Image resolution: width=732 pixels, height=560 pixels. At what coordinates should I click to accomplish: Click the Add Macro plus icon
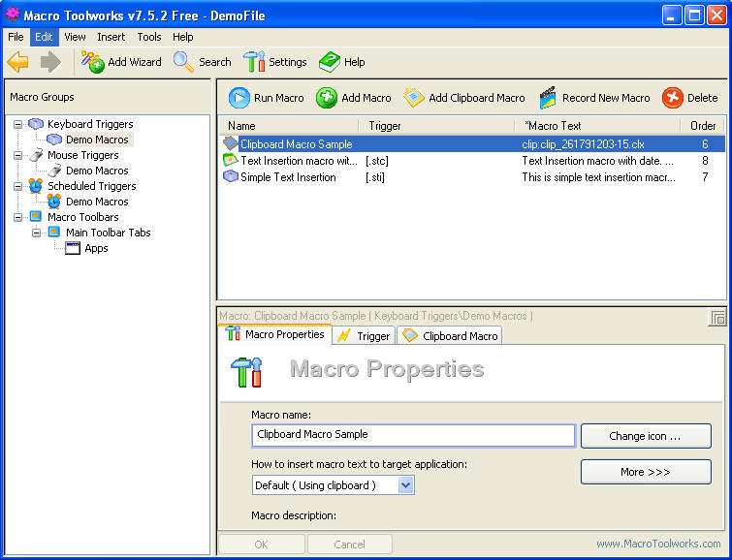pos(327,98)
